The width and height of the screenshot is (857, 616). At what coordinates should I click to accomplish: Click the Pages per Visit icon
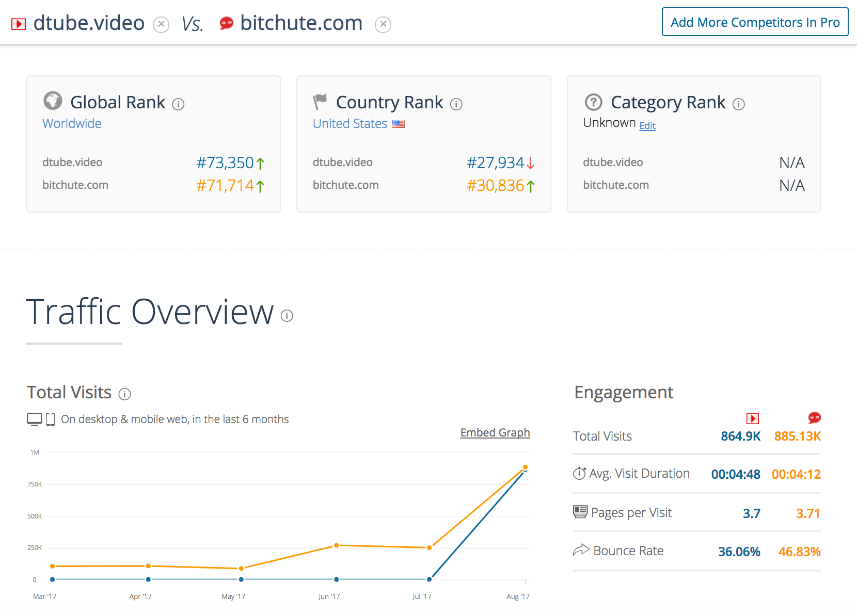(x=580, y=512)
